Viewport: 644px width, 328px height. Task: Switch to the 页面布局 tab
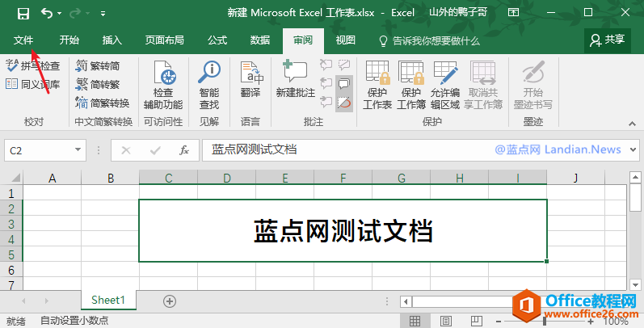coord(164,40)
